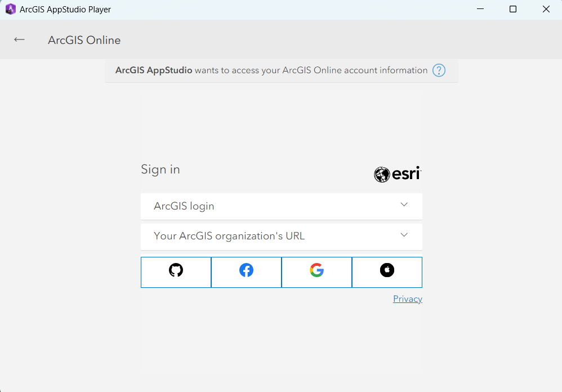Screen dimensions: 562x392
Task: Sign in with Facebook
Action: pyautogui.click(x=246, y=272)
